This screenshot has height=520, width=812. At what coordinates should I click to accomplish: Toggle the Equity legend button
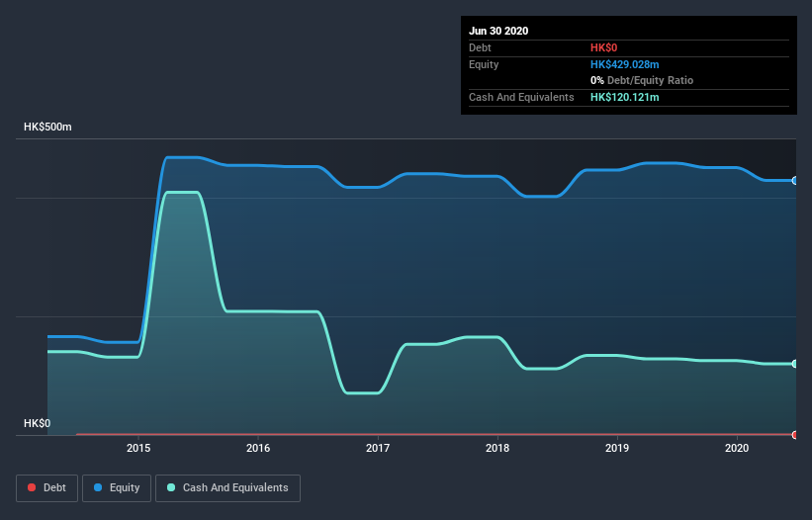(117, 488)
